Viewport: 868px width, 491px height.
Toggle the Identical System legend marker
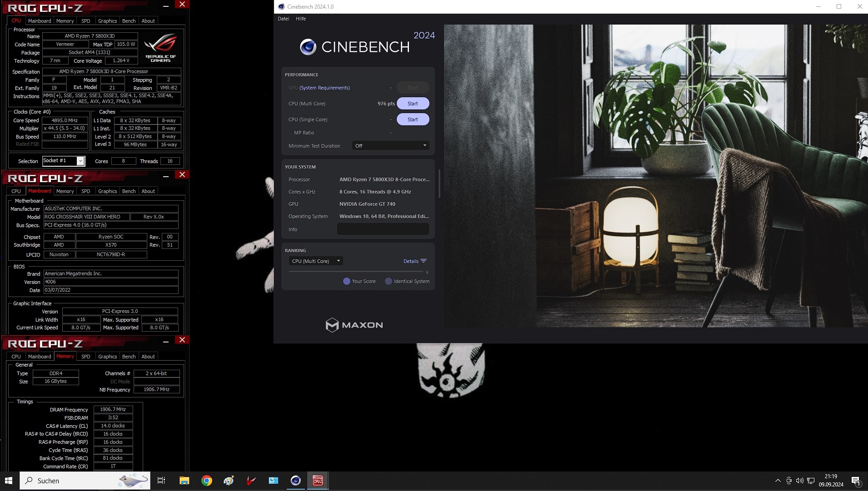pyautogui.click(x=389, y=281)
